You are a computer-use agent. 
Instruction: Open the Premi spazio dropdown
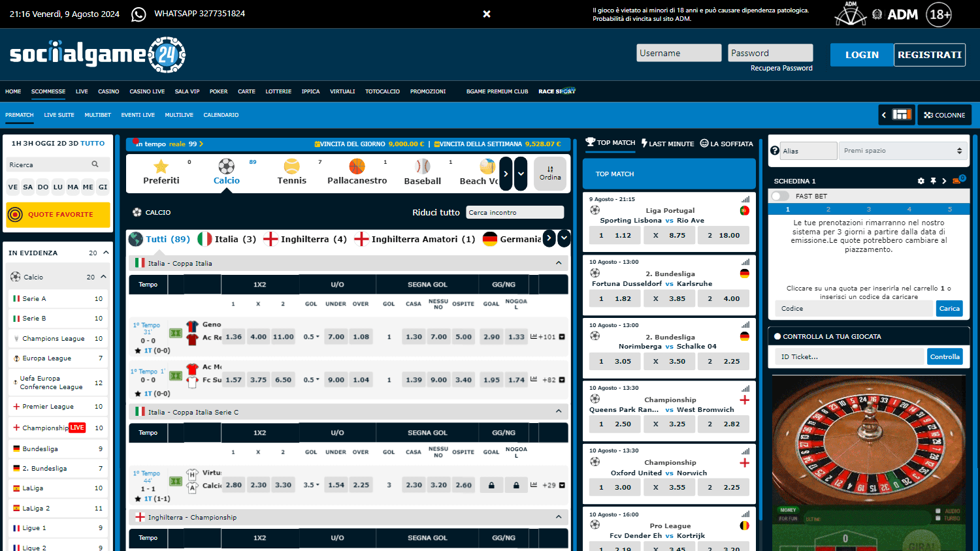pos(902,151)
